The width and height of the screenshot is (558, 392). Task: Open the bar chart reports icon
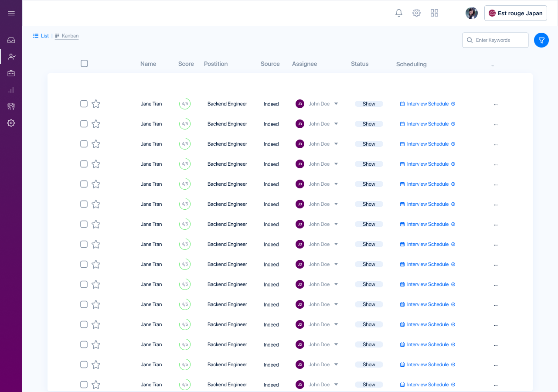[x=11, y=90]
